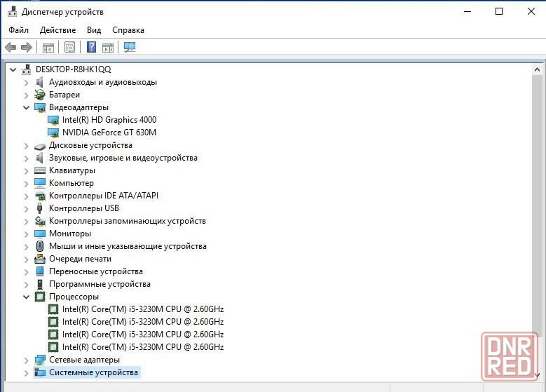This screenshot has width=546, height=392.
Task: Click the blue Help question-mark icon
Action: click(x=92, y=47)
